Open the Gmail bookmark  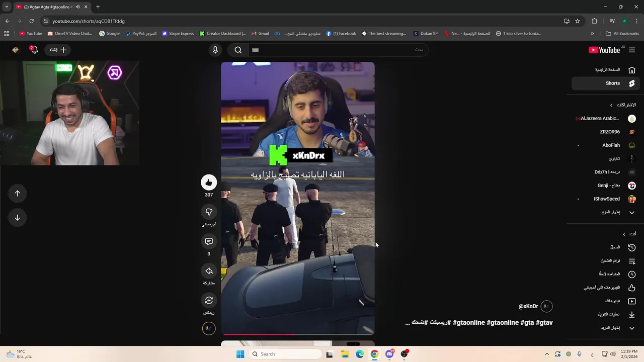260,34
